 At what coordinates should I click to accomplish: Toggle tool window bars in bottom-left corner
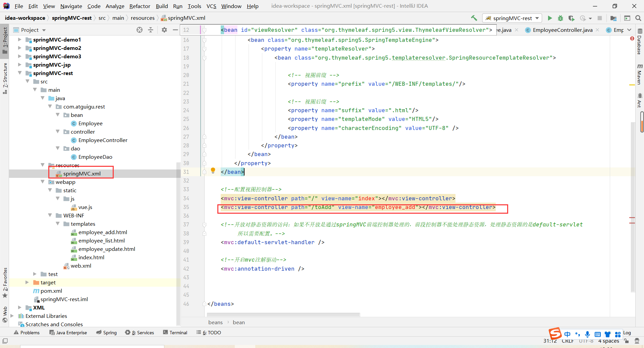(x=5, y=341)
